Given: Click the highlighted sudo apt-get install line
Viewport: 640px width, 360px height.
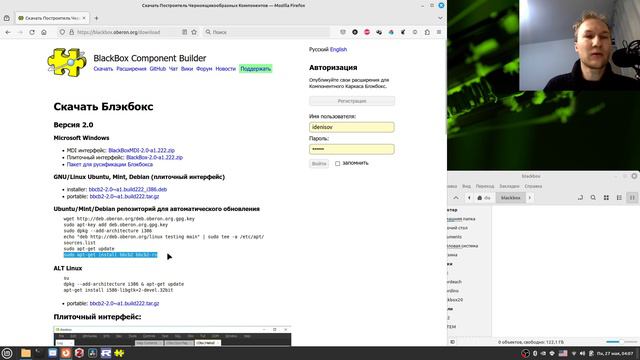Looking at the screenshot, I should (110, 255).
